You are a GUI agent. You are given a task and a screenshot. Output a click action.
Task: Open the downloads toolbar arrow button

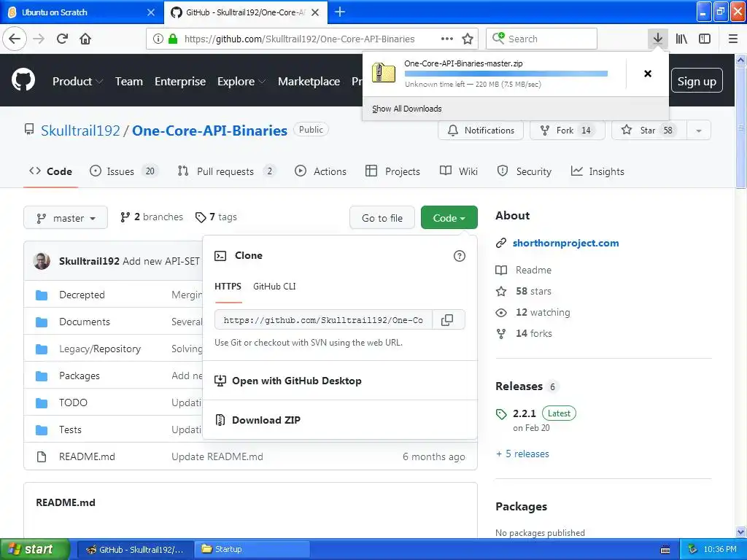pos(657,39)
